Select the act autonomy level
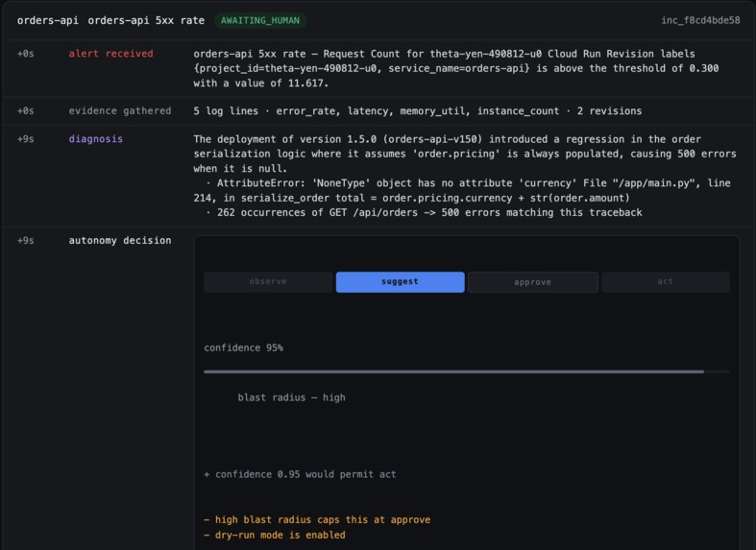This screenshot has height=550, width=756. (x=666, y=282)
